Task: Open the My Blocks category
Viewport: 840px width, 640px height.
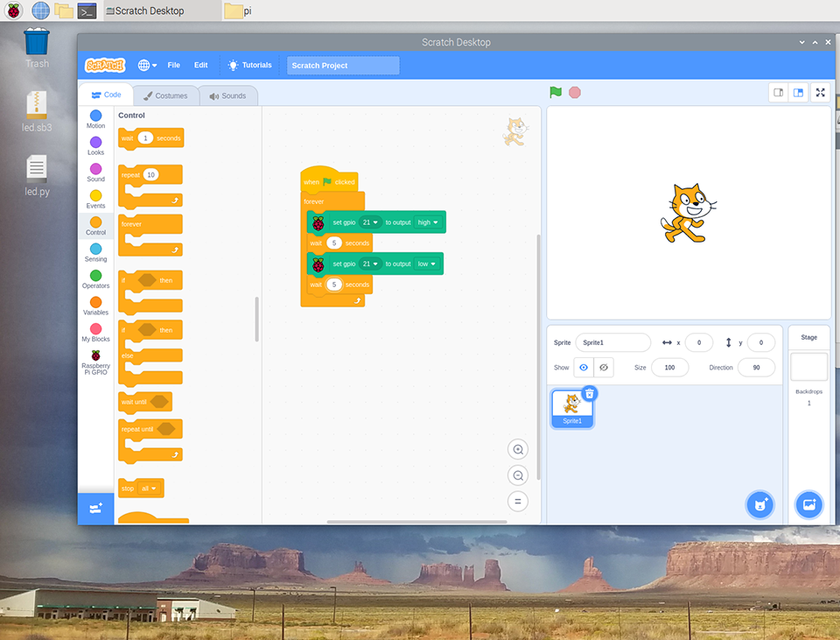Action: coord(96,333)
